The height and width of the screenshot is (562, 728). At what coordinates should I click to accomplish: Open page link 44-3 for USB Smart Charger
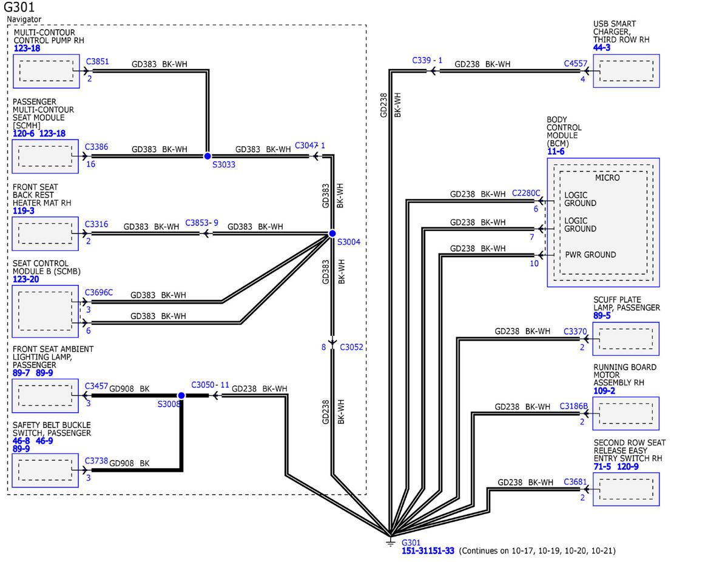point(602,47)
